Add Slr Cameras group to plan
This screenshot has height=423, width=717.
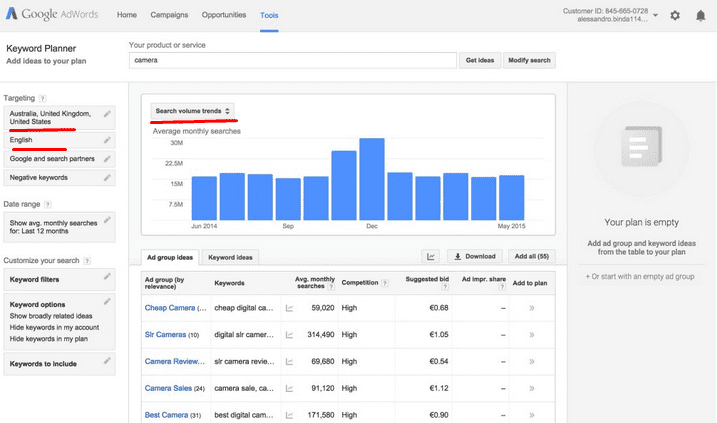tap(532, 335)
